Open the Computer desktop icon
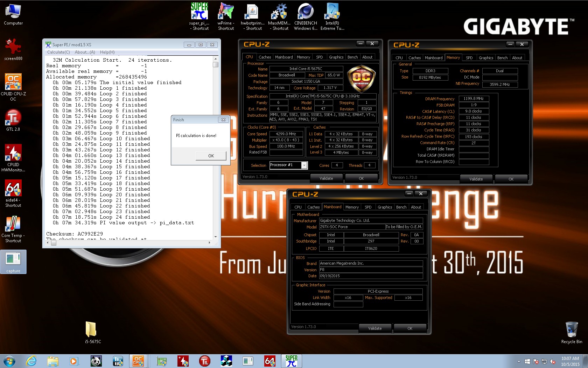 pos(13,15)
